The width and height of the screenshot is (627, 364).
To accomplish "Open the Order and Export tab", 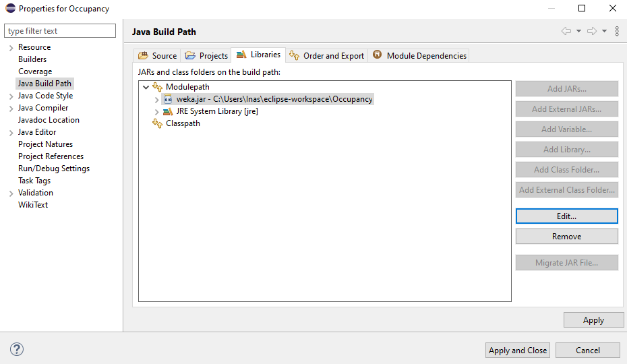I will click(x=326, y=55).
